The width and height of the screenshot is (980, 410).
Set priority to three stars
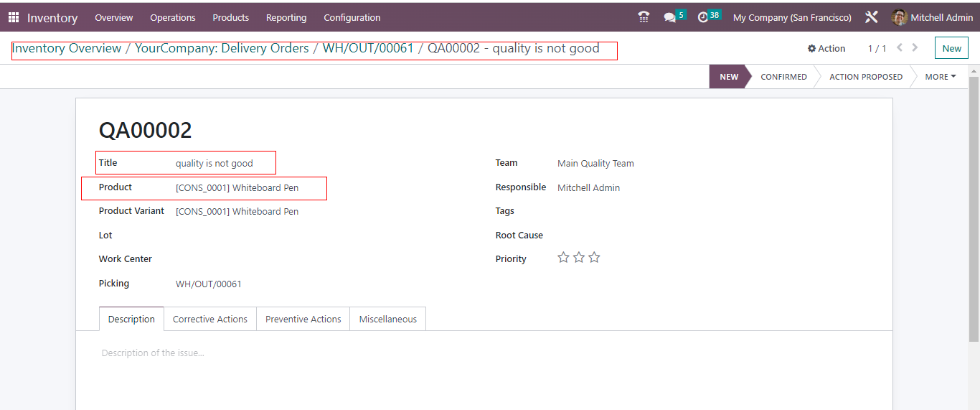(594, 258)
